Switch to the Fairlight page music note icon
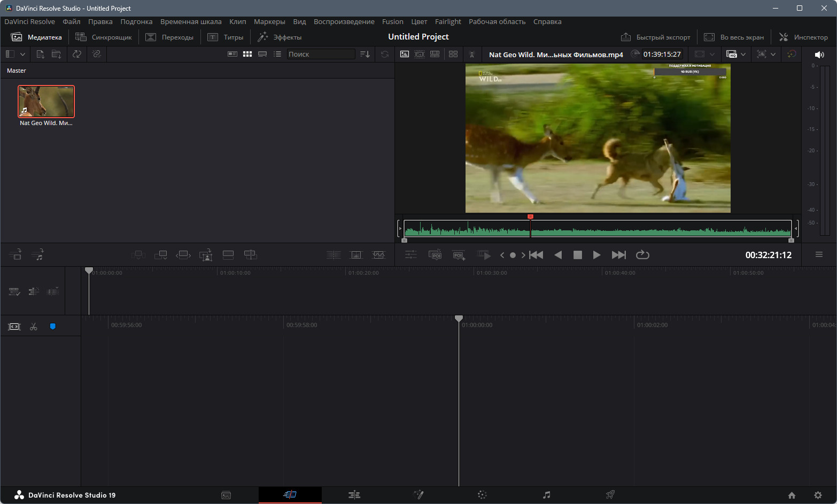The height and width of the screenshot is (504, 837). click(546, 495)
